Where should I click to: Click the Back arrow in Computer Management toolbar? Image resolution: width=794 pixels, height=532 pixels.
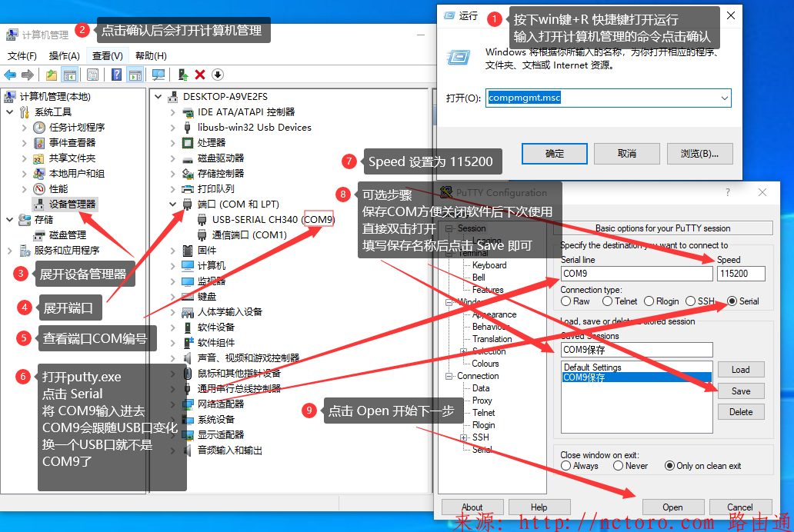pyautogui.click(x=10, y=75)
